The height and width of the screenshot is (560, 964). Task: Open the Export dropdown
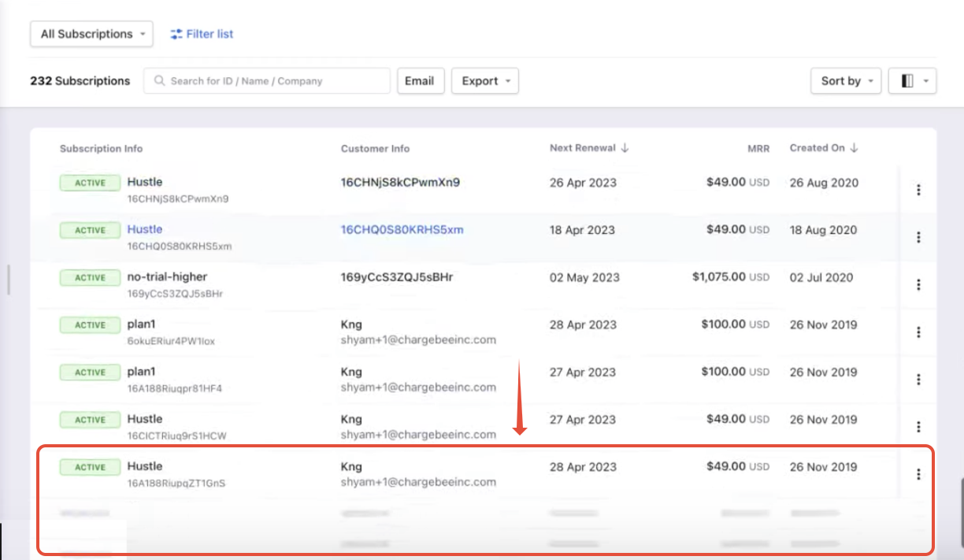pos(484,80)
